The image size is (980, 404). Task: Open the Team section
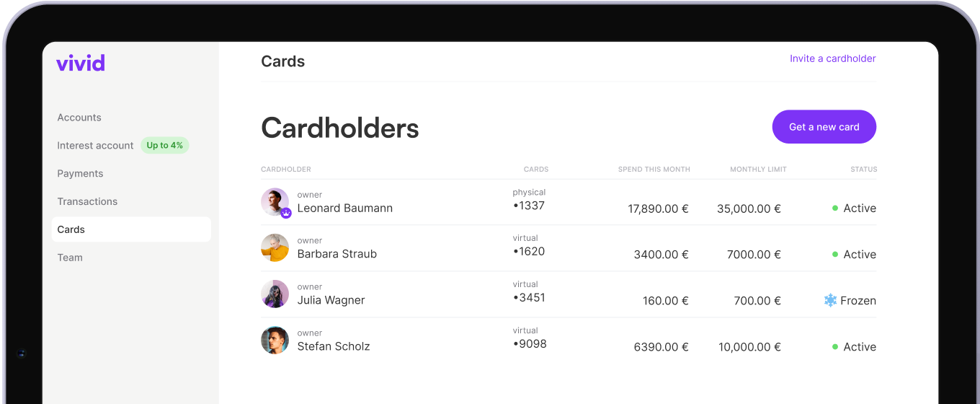(x=70, y=258)
